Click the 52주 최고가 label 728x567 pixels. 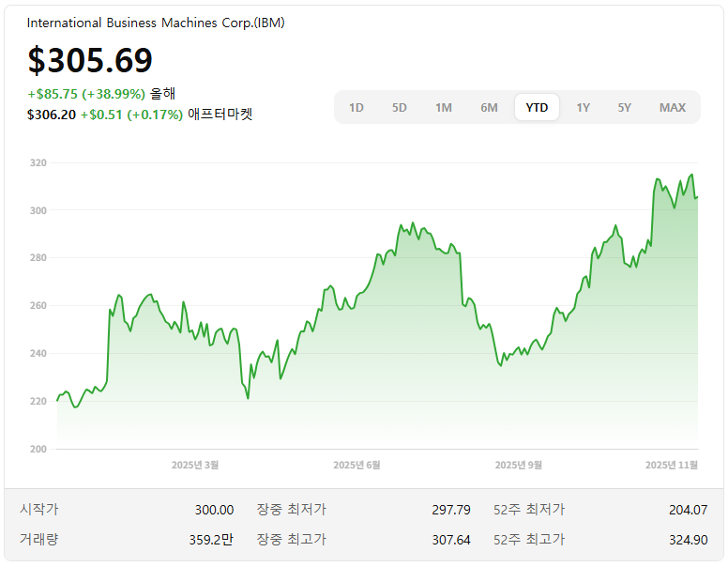(529, 539)
